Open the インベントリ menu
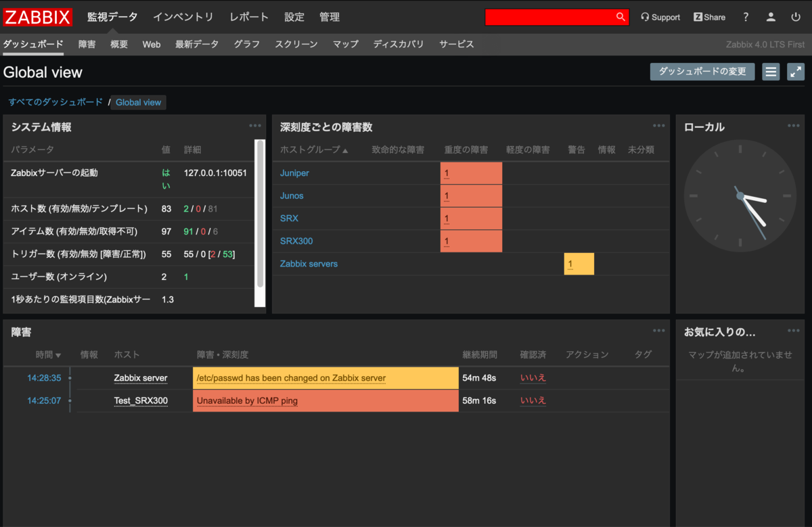 pos(183,17)
